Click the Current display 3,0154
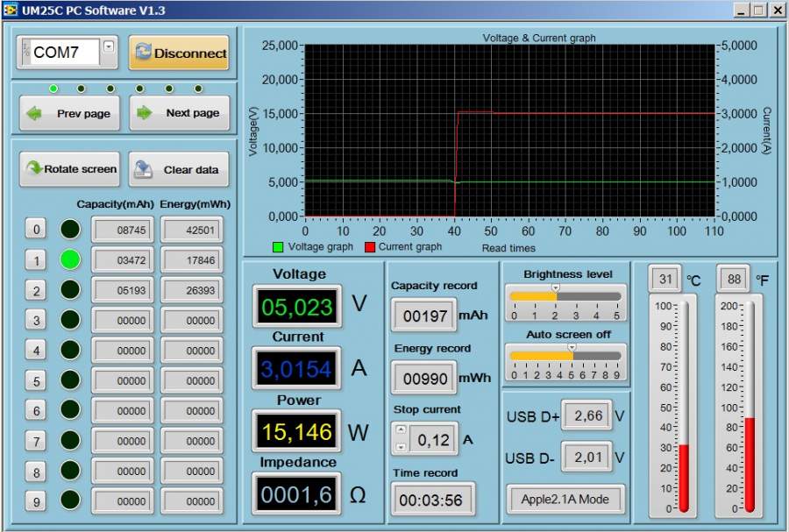 coord(296,369)
